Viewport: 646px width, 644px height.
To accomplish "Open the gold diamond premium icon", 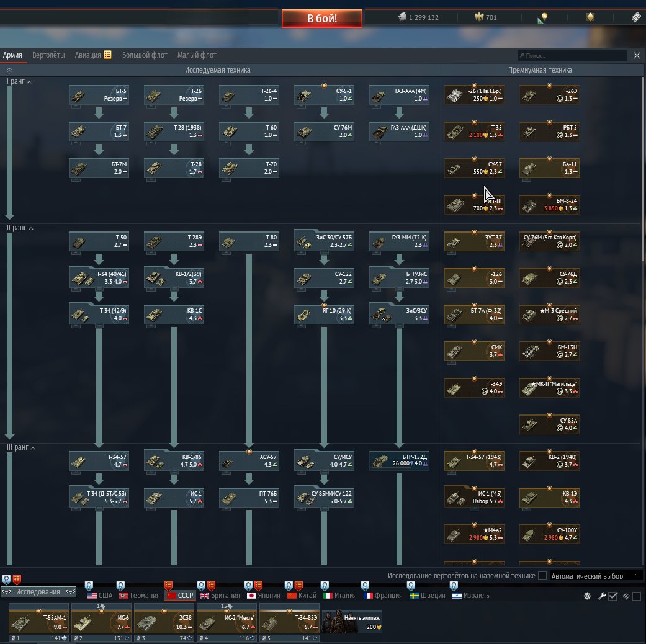I will pos(590,17).
